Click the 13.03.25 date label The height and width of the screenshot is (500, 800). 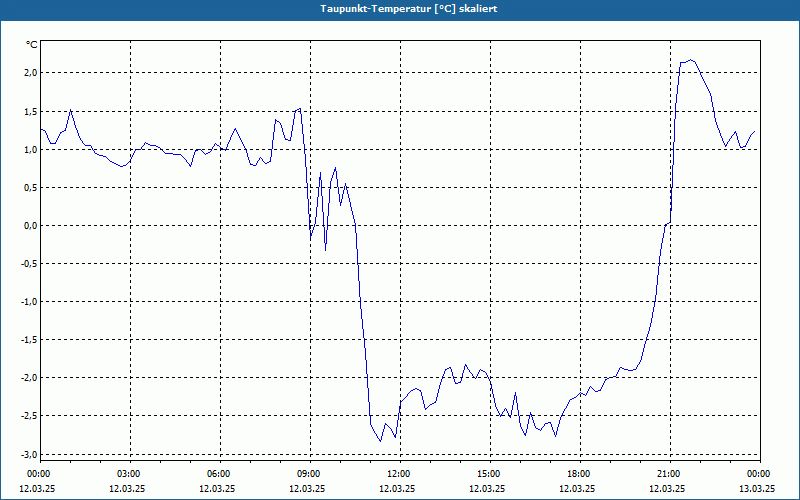tap(757, 488)
